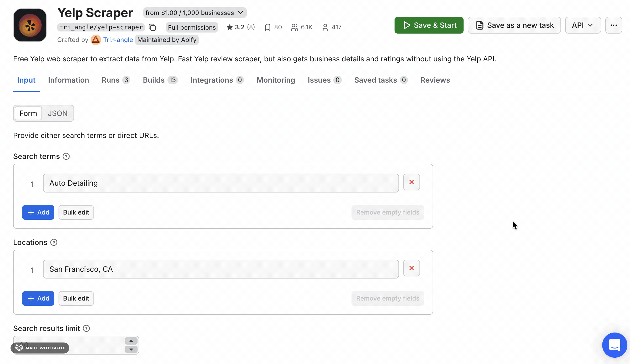The height and width of the screenshot is (364, 630).
Task: Open the Monitoring tab
Action: coord(276,80)
